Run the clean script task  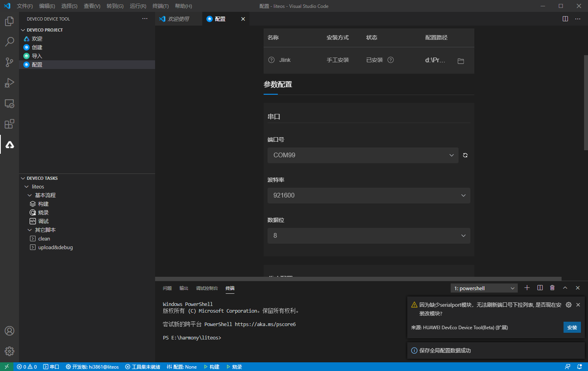pos(44,239)
